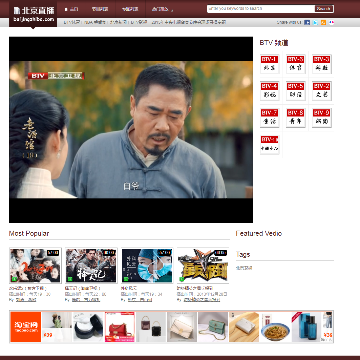
Task: Open the fourth menu item in top navigation
Action: coord(162,9)
